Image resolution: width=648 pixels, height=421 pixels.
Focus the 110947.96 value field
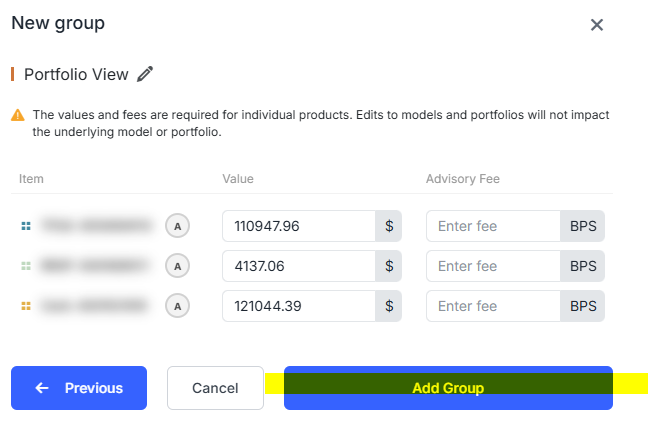point(299,226)
